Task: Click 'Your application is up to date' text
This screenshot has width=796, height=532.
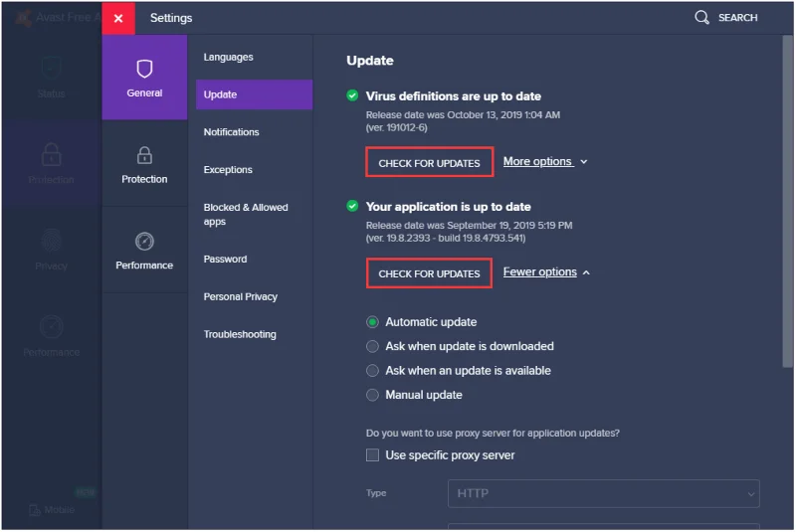Action: point(449,207)
